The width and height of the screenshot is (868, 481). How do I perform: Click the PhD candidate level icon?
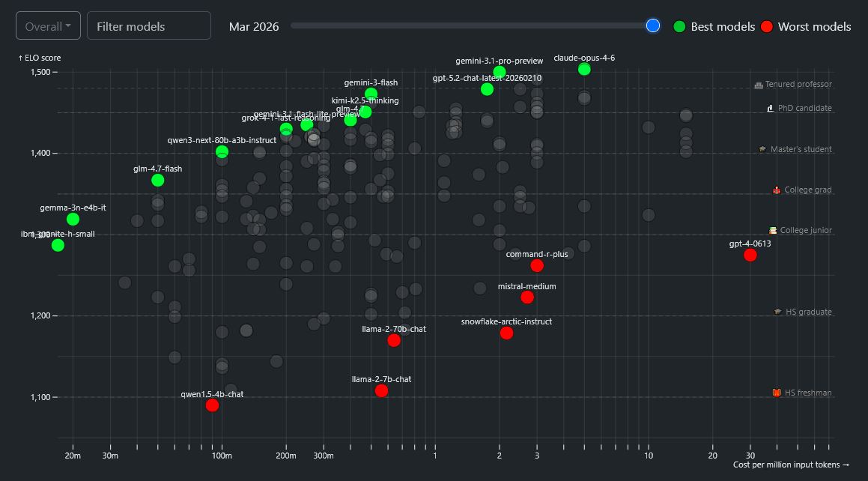coord(770,109)
